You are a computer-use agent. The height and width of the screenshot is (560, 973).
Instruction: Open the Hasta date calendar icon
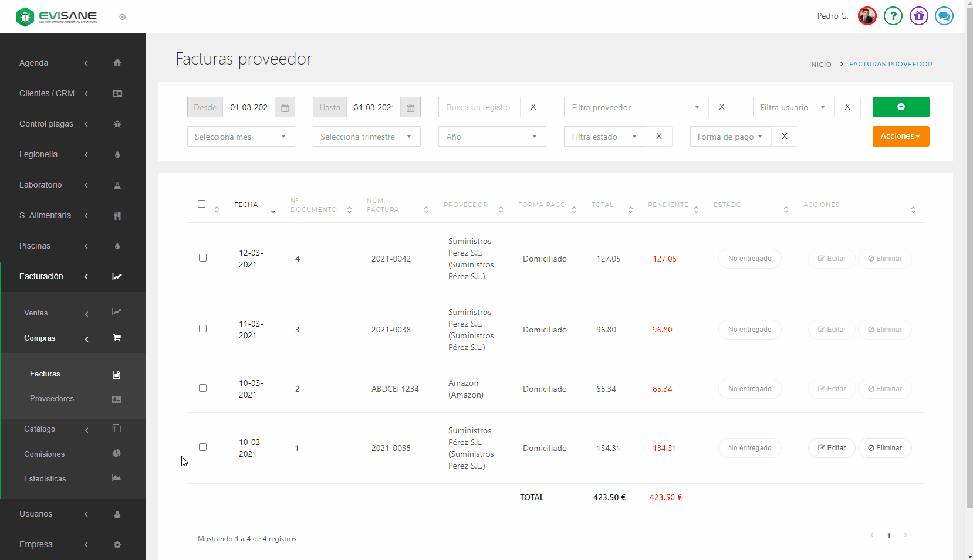tap(410, 107)
